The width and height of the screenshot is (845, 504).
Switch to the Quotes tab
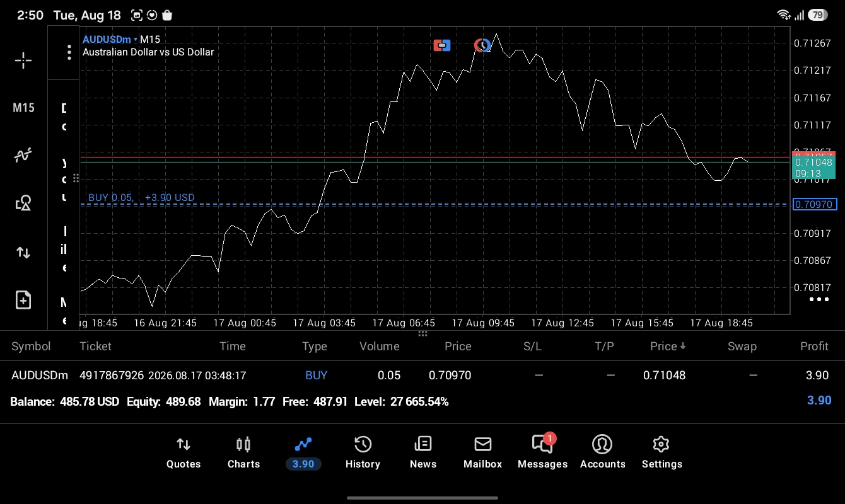click(x=184, y=453)
